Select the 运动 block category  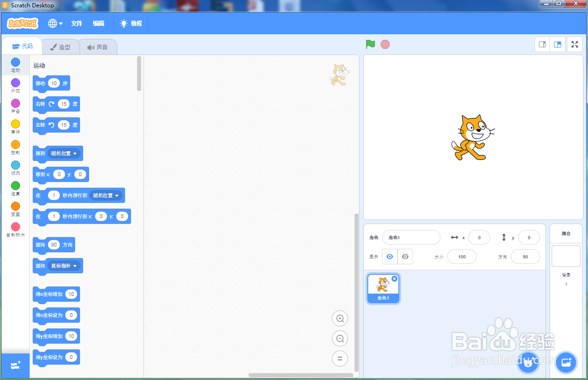16,65
